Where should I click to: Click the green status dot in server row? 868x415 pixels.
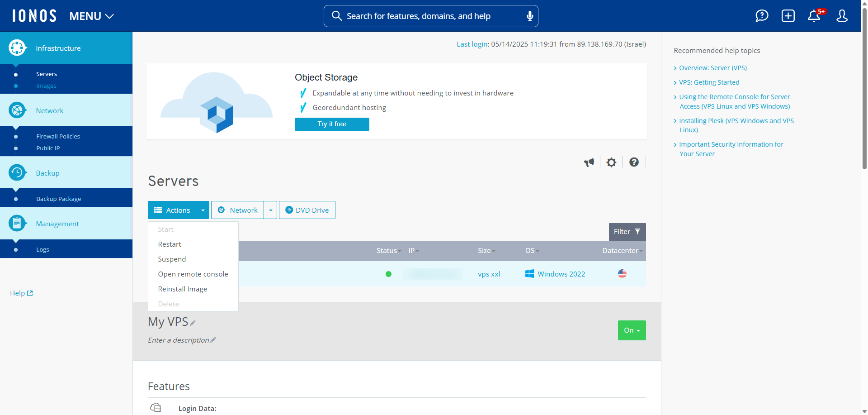click(388, 274)
